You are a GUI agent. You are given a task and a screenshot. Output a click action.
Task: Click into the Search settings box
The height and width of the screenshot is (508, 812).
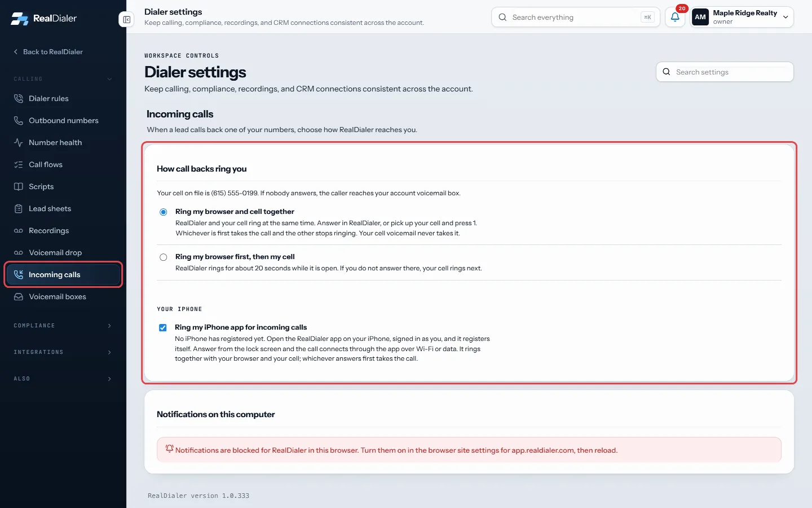point(725,72)
